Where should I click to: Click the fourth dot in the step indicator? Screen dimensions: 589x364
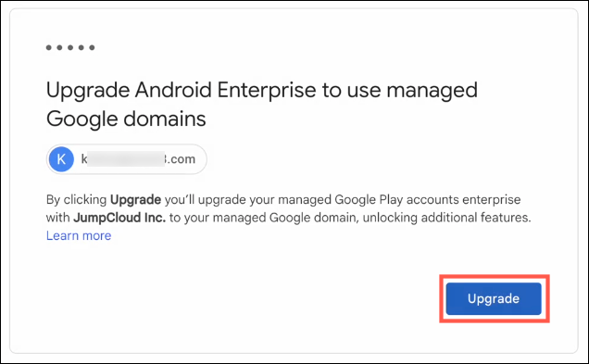click(x=81, y=47)
